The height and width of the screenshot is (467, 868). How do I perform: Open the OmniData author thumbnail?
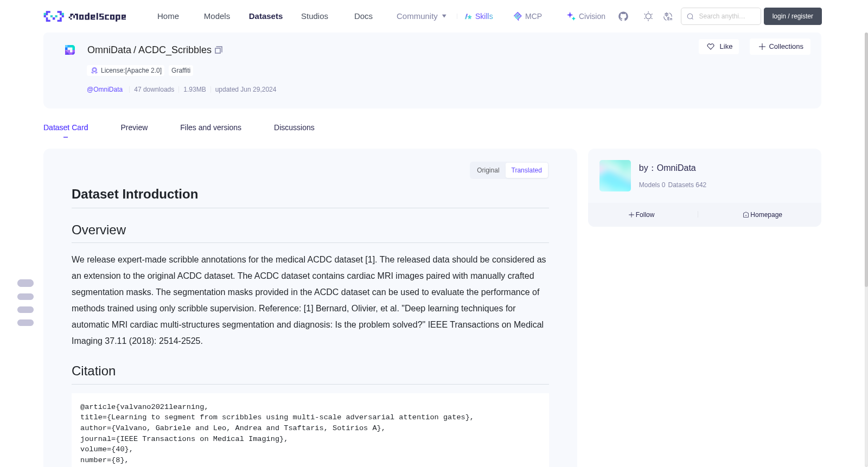615,176
